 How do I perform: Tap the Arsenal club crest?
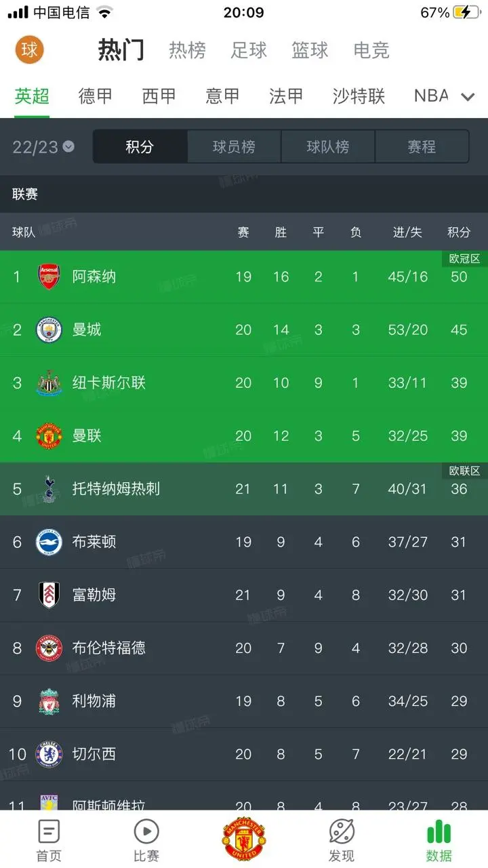pyautogui.click(x=49, y=277)
